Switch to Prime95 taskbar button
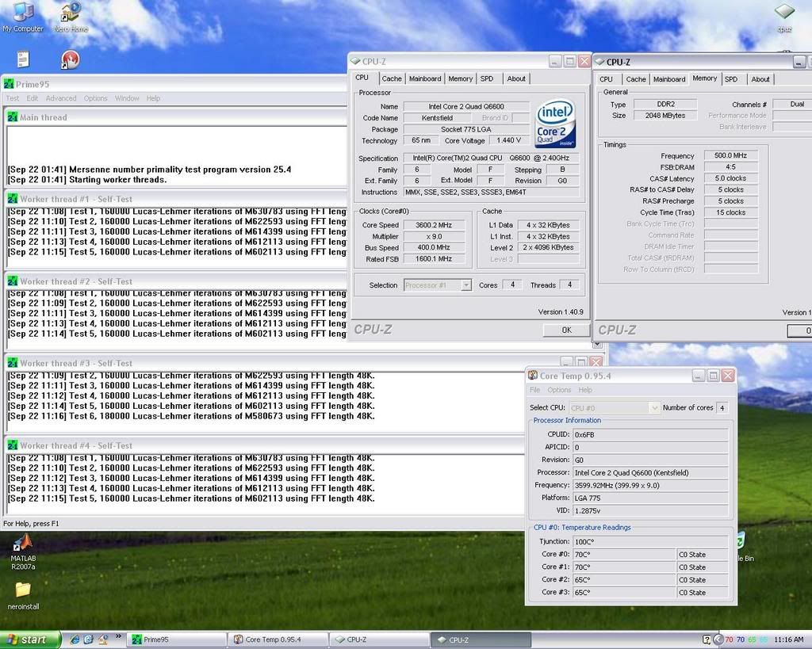812x649 pixels. pos(176,639)
